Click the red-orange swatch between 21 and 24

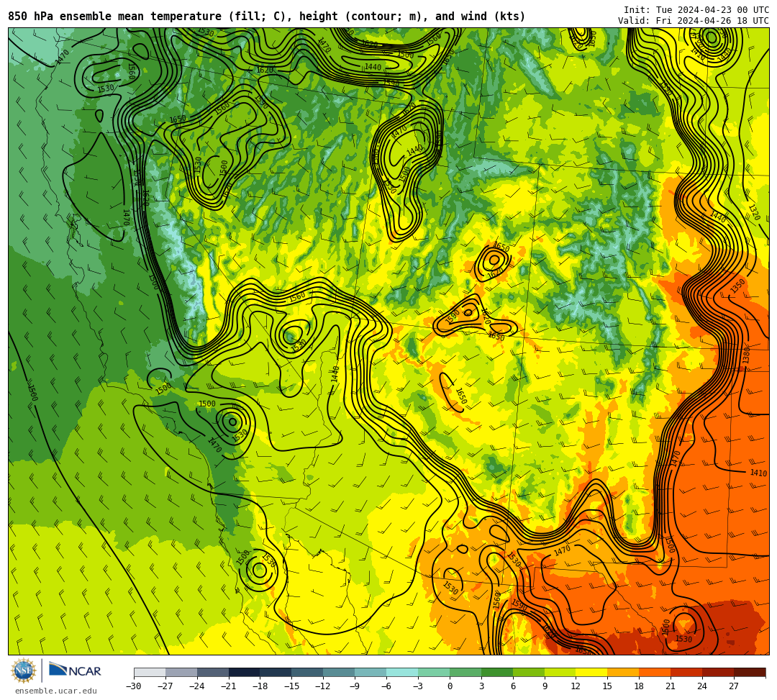pyautogui.click(x=686, y=672)
